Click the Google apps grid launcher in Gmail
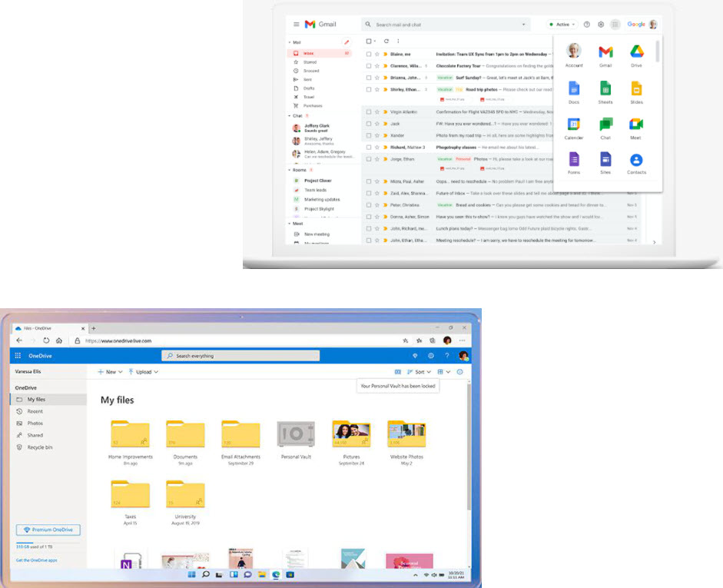Screen dimensions: 723x588 [615, 25]
